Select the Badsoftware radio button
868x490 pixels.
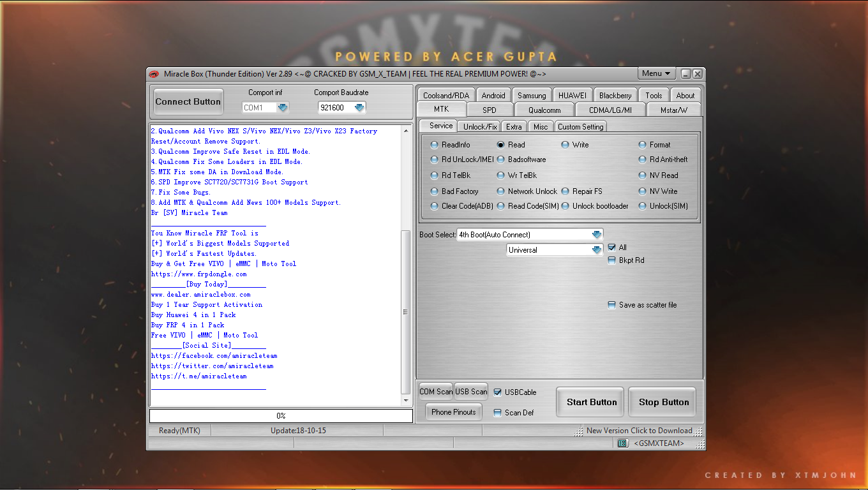(x=501, y=160)
